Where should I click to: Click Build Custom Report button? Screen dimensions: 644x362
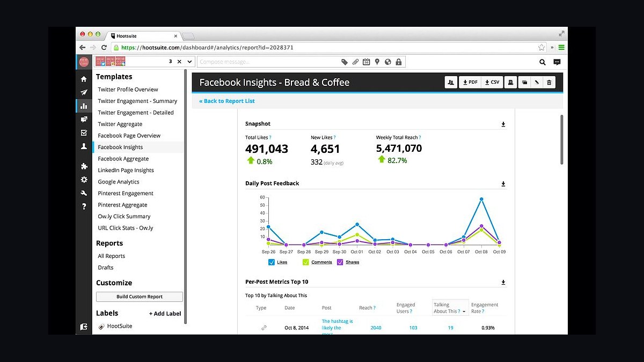[x=140, y=297]
